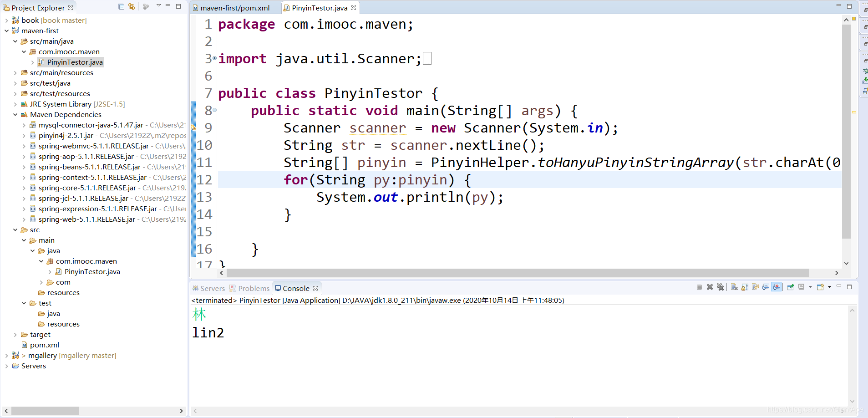Expand the book project node
The height and width of the screenshot is (418, 868).
coord(6,20)
